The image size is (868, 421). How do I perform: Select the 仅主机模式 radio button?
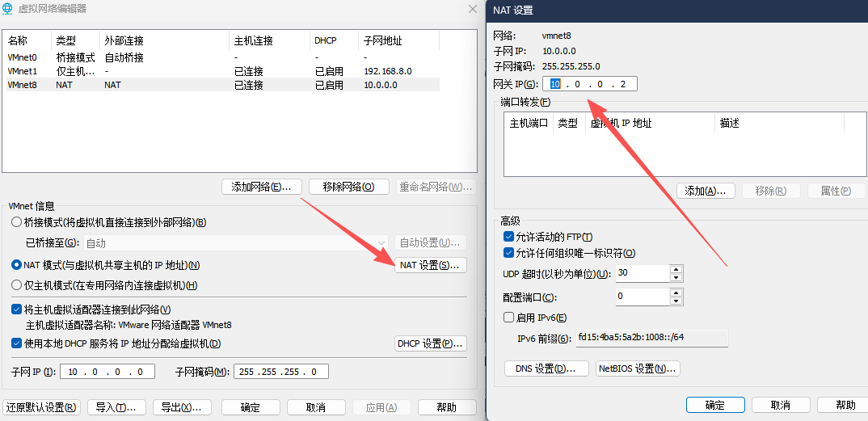coord(16,285)
